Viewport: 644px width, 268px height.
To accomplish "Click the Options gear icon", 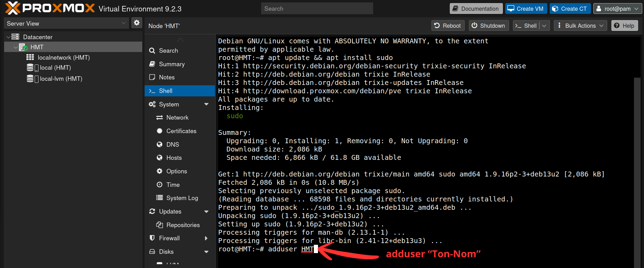I will tap(160, 171).
